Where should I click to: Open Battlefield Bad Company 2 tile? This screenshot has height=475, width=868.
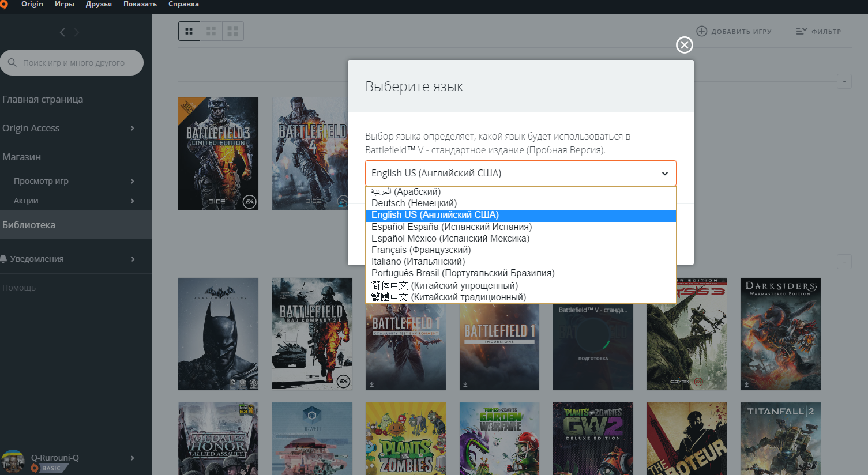[312, 334]
